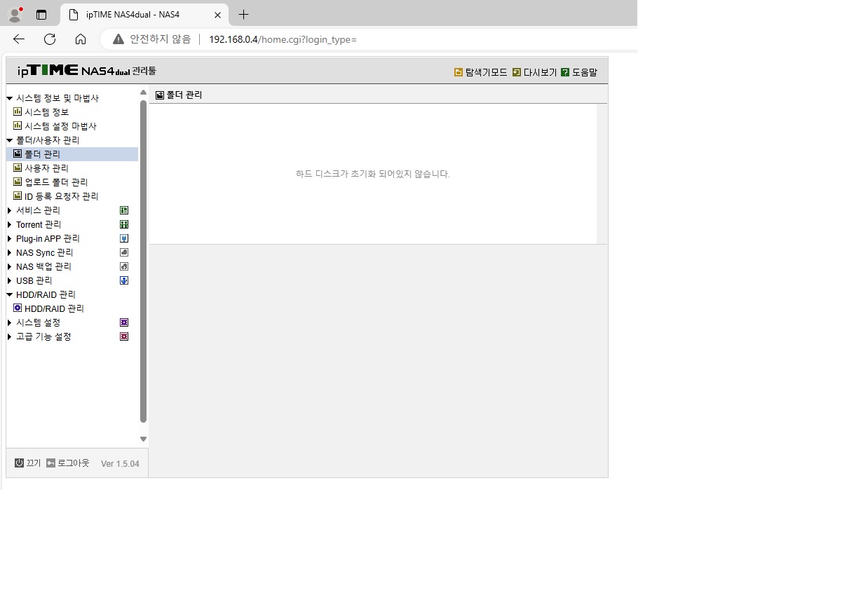The image size is (868, 607).
Task: Click the 업로드 폴더 관리 icon
Action: pos(18,182)
